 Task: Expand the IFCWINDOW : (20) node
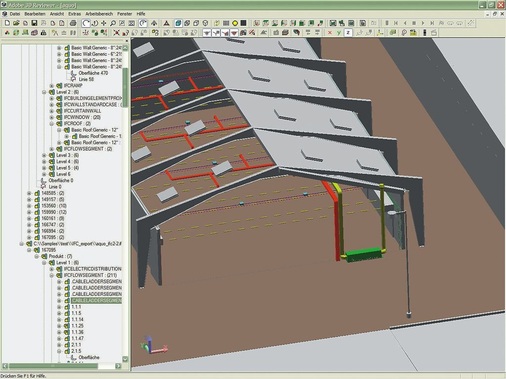click(52, 117)
